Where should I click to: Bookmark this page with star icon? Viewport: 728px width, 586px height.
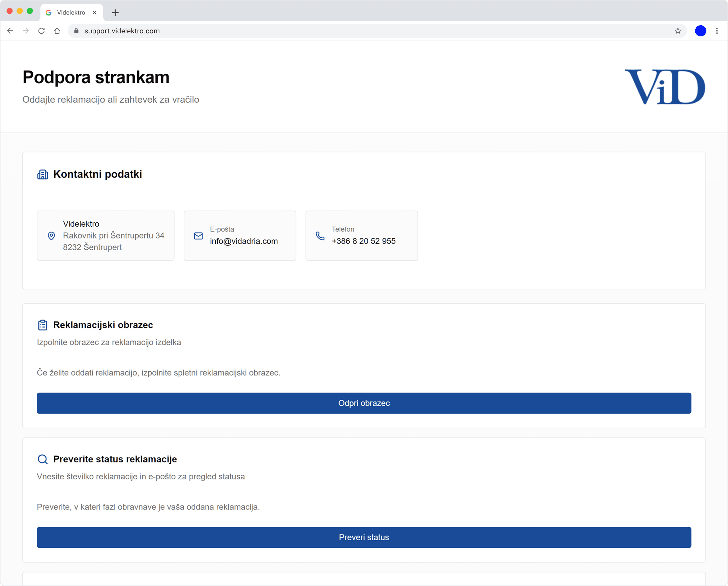678,31
